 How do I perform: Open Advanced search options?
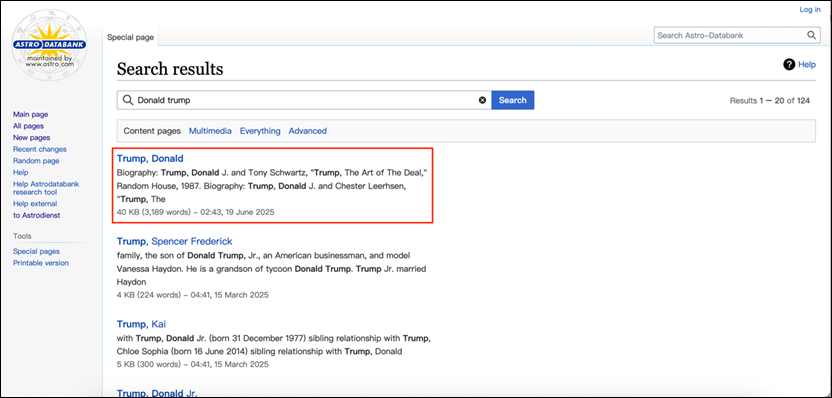click(308, 131)
